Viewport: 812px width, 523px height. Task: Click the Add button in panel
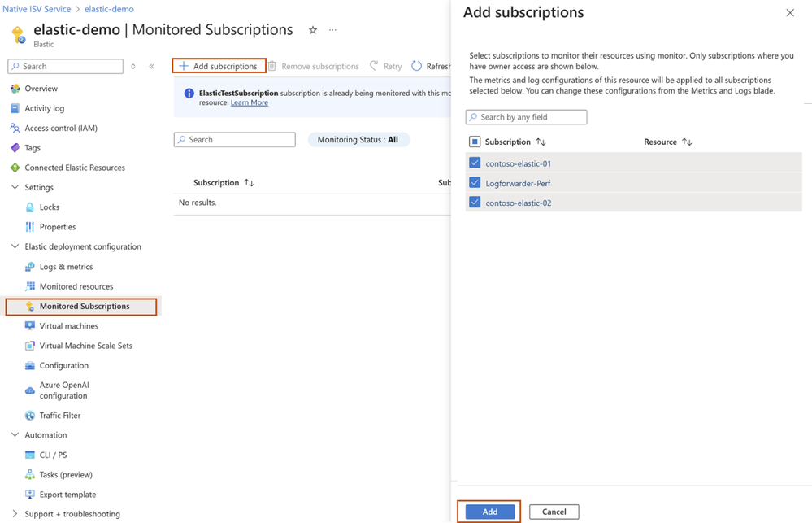(x=490, y=512)
